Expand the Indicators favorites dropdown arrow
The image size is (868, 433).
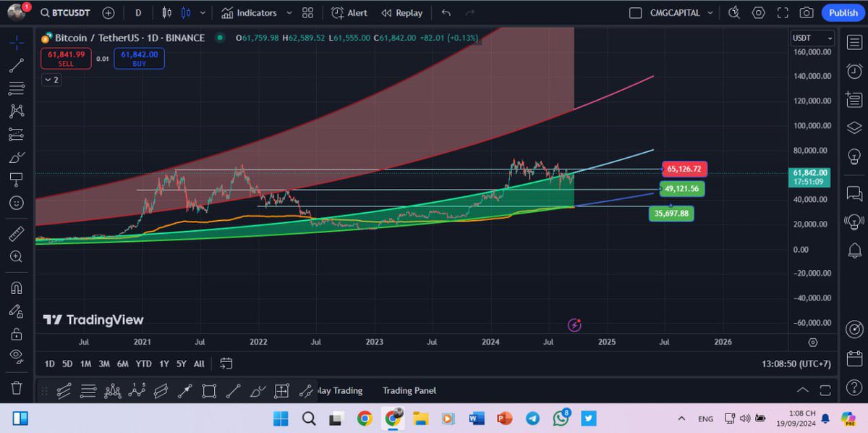(290, 13)
